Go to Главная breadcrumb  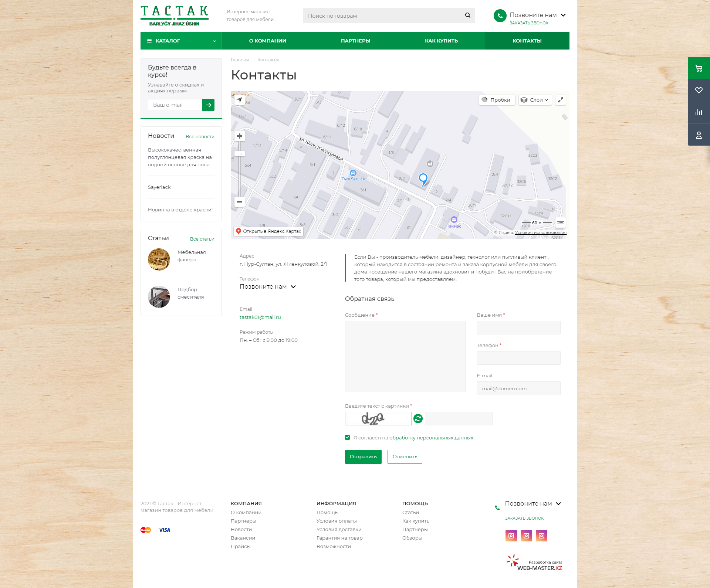coord(240,60)
